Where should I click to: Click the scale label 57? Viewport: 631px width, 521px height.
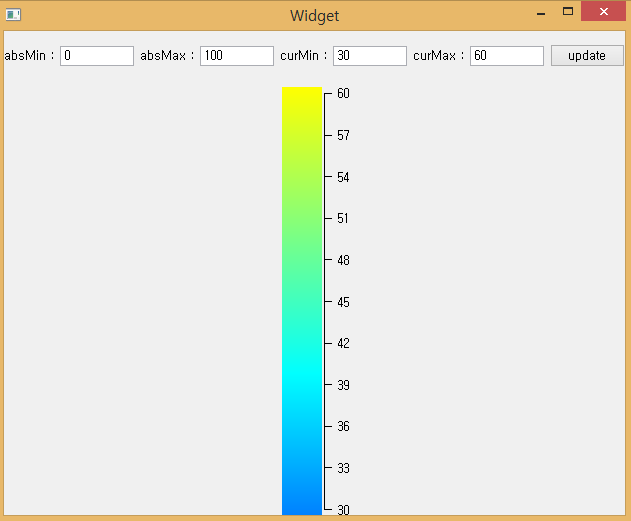tap(343, 135)
